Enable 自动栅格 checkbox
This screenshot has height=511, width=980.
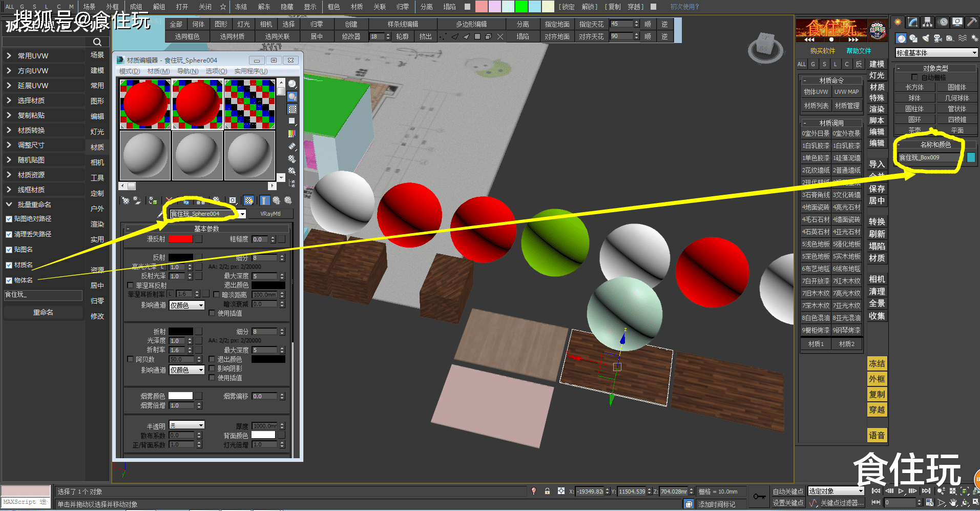[914, 77]
